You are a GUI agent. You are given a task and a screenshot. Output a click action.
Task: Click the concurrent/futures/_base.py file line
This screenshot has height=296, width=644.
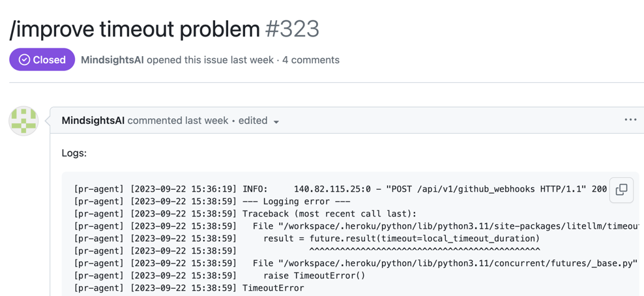[x=443, y=263]
